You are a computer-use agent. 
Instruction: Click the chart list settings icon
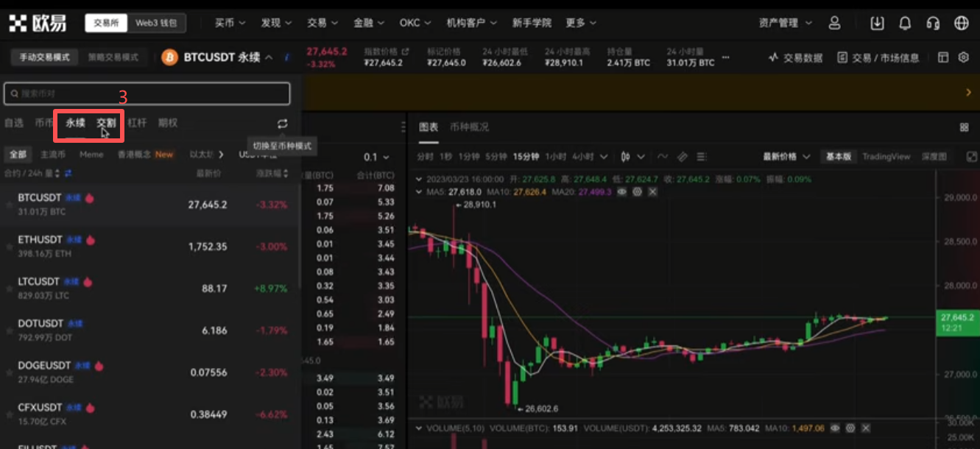[701, 157]
